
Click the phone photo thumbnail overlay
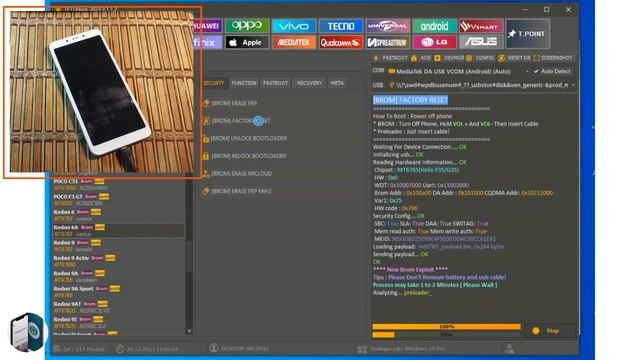coord(102,92)
